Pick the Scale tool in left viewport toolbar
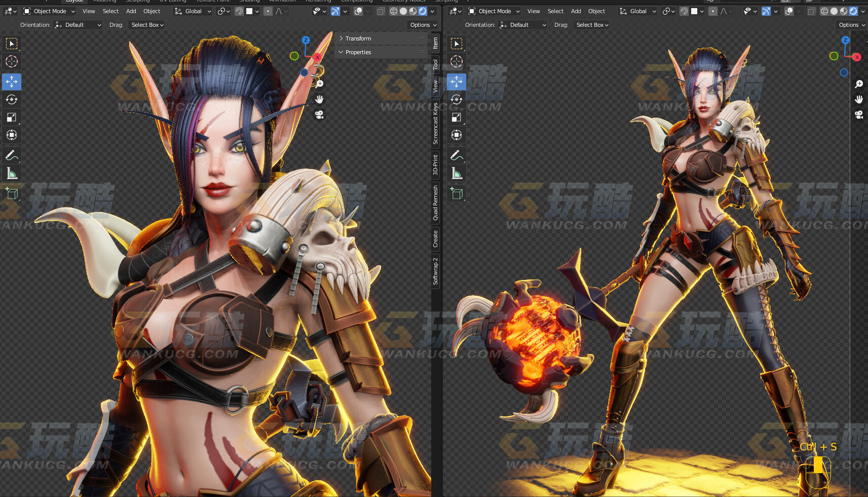 click(x=12, y=117)
